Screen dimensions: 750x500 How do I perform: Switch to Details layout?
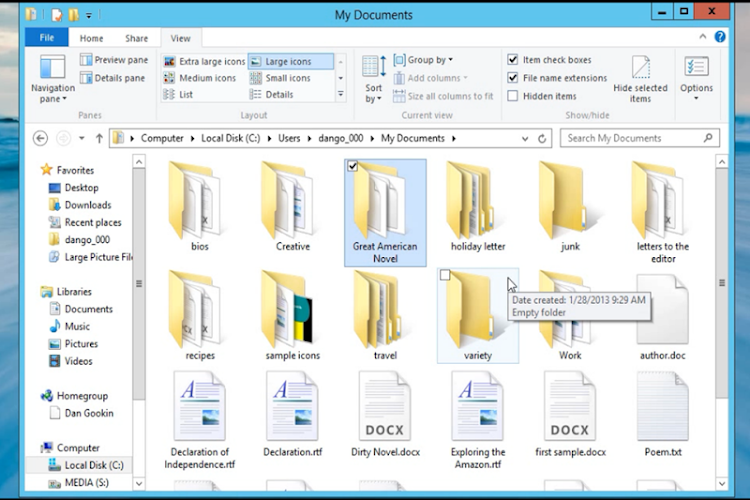click(x=271, y=94)
